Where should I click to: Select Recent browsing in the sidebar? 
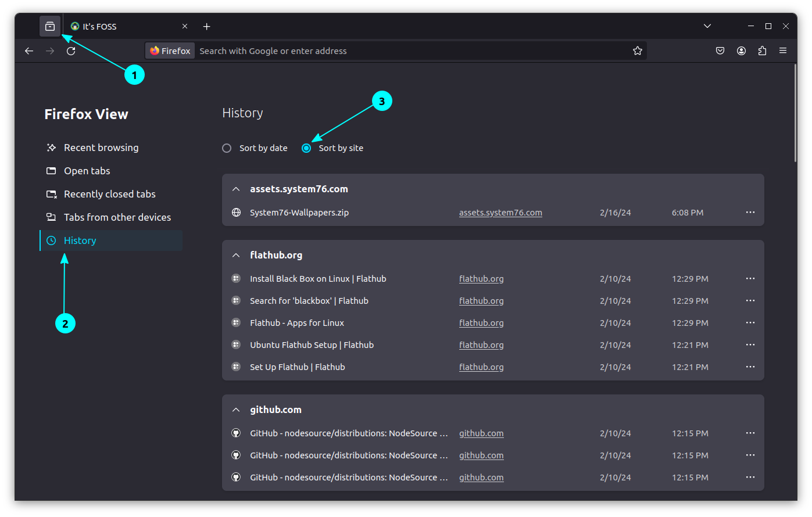pyautogui.click(x=101, y=148)
